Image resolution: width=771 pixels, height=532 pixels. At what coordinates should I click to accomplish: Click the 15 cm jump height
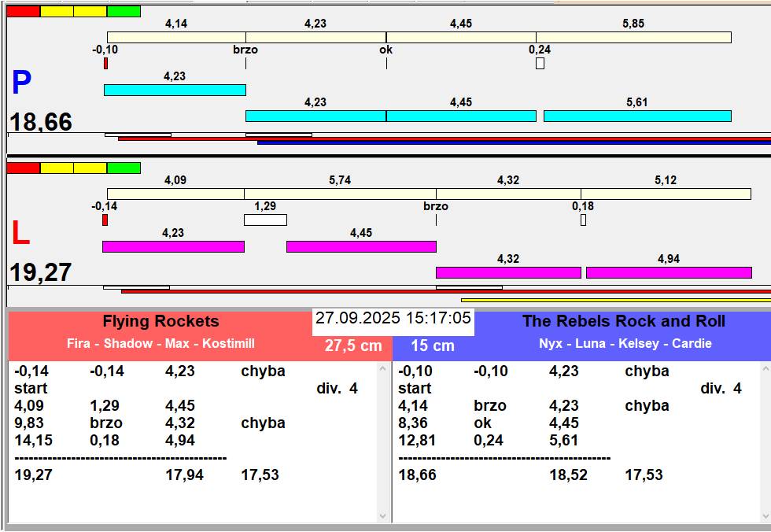point(433,345)
